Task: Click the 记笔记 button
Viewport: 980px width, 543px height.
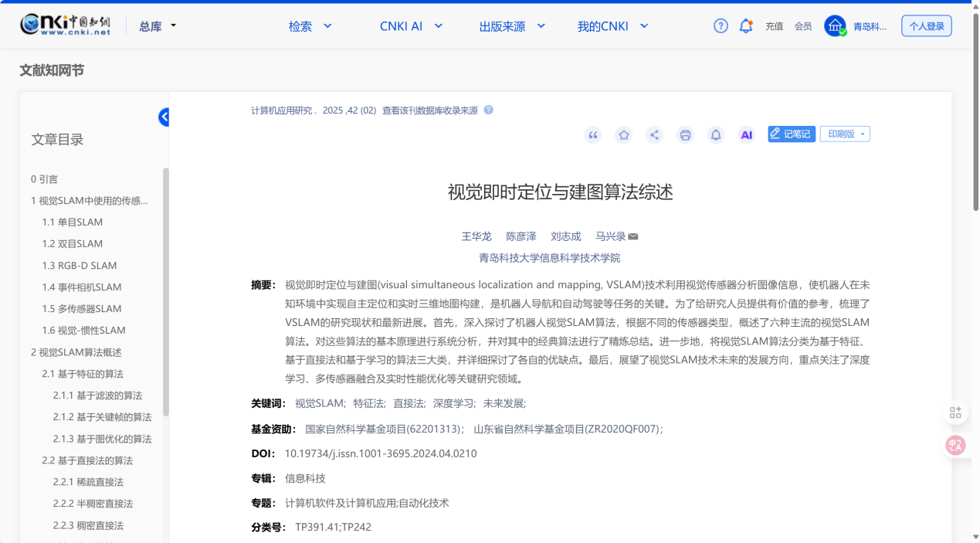Action: 791,134
